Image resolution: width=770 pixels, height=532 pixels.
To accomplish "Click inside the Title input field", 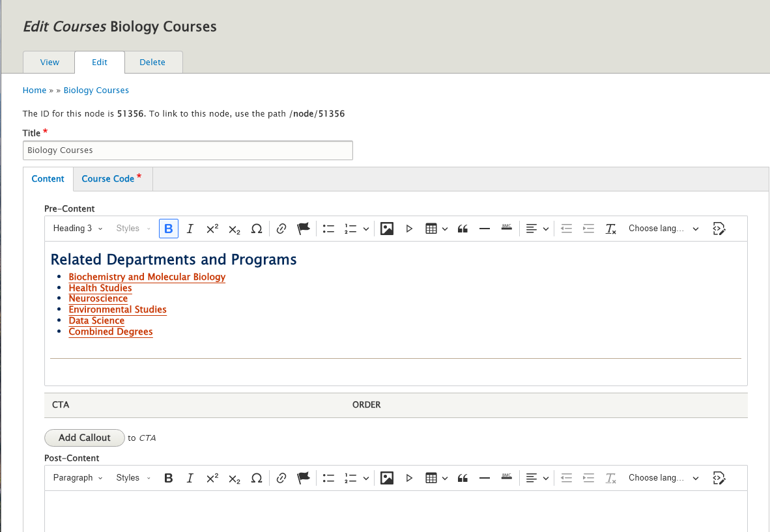I will click(188, 150).
